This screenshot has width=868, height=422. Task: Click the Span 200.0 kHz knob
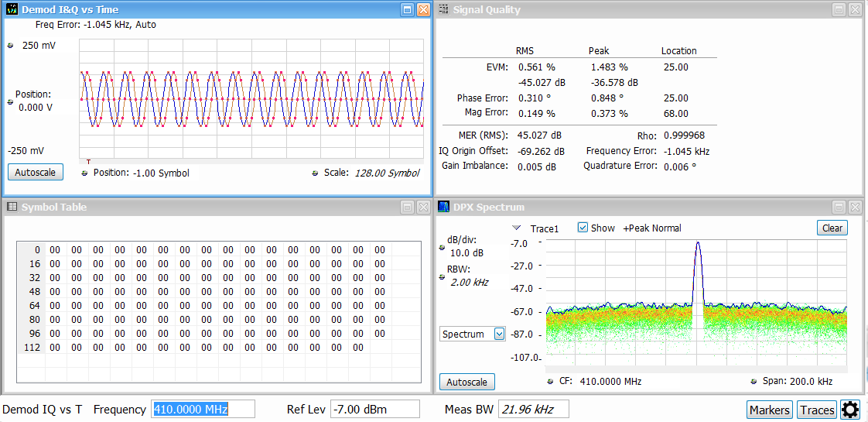click(754, 382)
